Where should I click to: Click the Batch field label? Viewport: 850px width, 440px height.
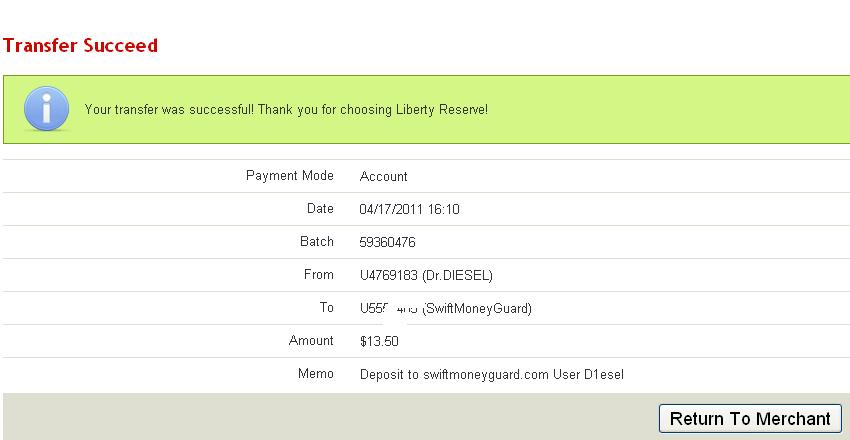[x=317, y=242]
